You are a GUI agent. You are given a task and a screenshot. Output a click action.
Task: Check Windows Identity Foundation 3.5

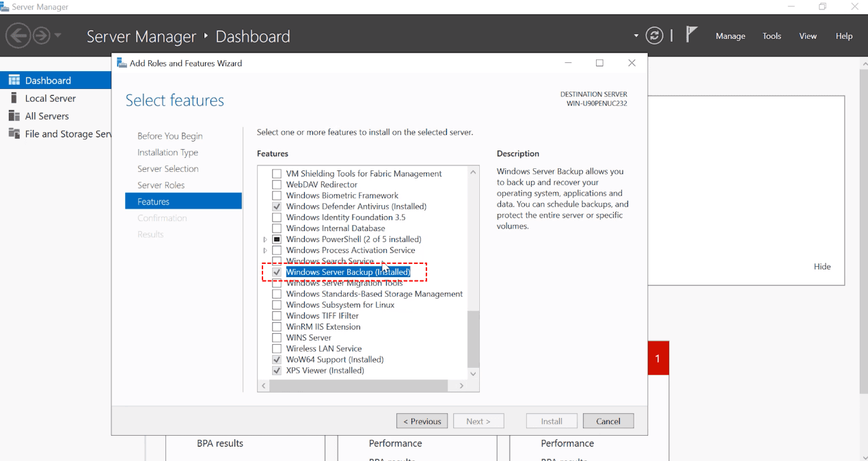coord(277,218)
